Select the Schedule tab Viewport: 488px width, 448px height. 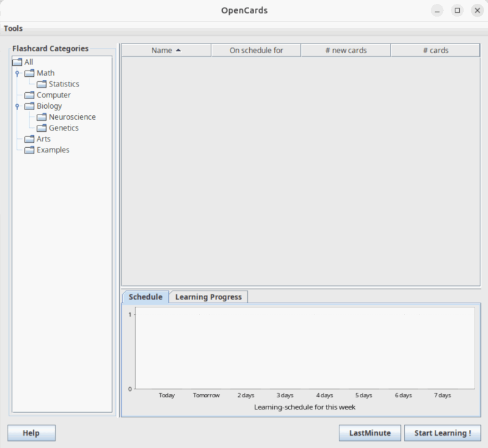coord(145,297)
